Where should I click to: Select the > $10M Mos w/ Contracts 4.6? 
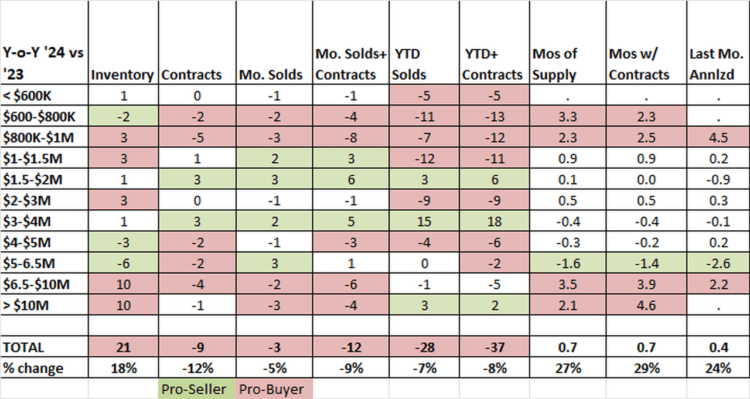[x=646, y=305]
